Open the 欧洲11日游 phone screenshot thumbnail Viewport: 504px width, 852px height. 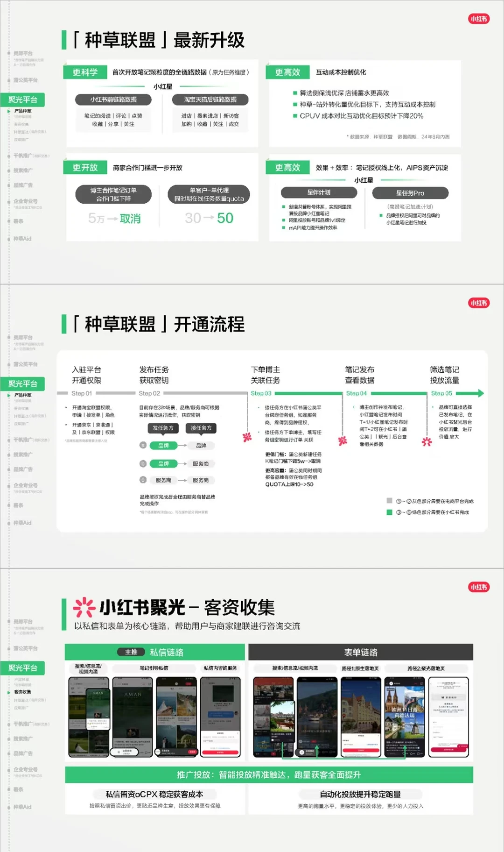(405, 717)
